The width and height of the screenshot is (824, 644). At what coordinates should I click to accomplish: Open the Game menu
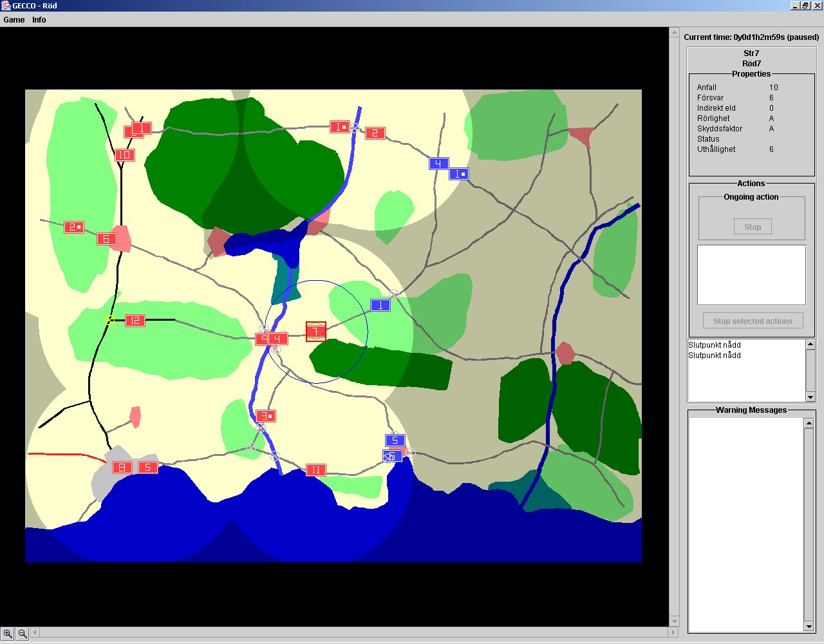coord(14,20)
